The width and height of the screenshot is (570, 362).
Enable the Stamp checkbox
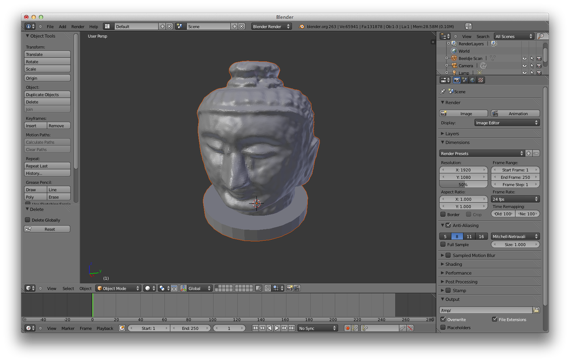pos(449,290)
